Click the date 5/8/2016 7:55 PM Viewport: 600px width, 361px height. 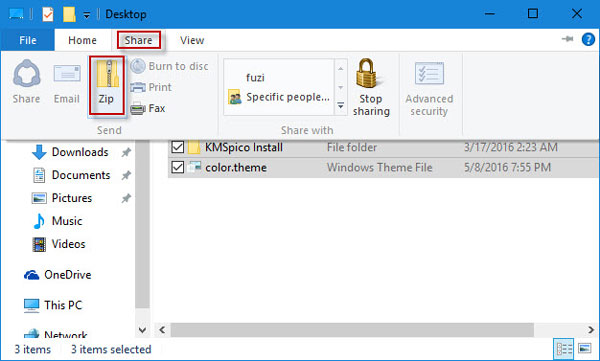507,167
